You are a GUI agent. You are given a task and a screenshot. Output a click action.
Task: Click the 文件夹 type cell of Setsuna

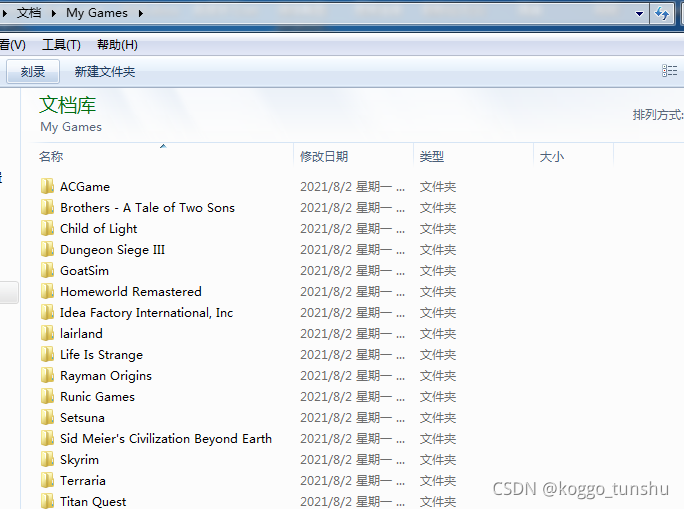click(x=438, y=418)
